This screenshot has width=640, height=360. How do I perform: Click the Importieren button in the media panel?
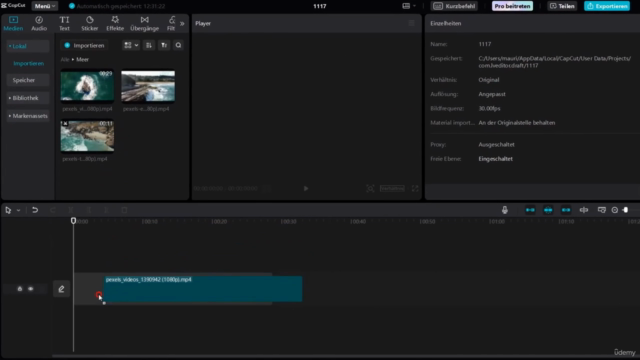click(x=84, y=45)
